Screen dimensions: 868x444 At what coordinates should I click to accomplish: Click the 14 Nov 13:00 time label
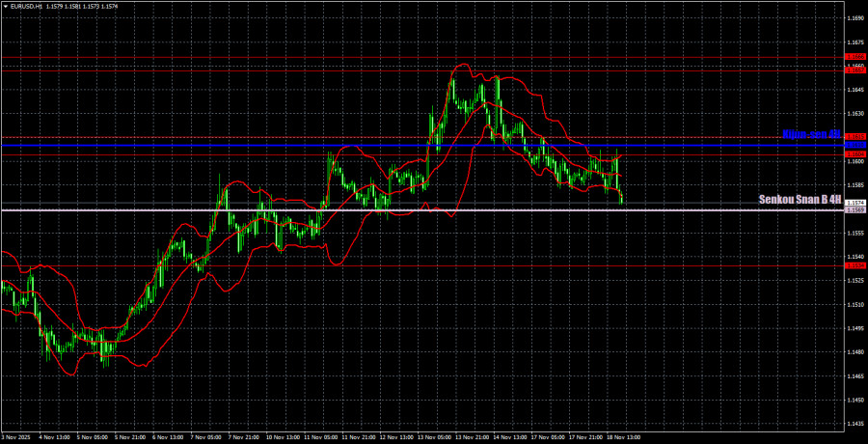(508, 438)
